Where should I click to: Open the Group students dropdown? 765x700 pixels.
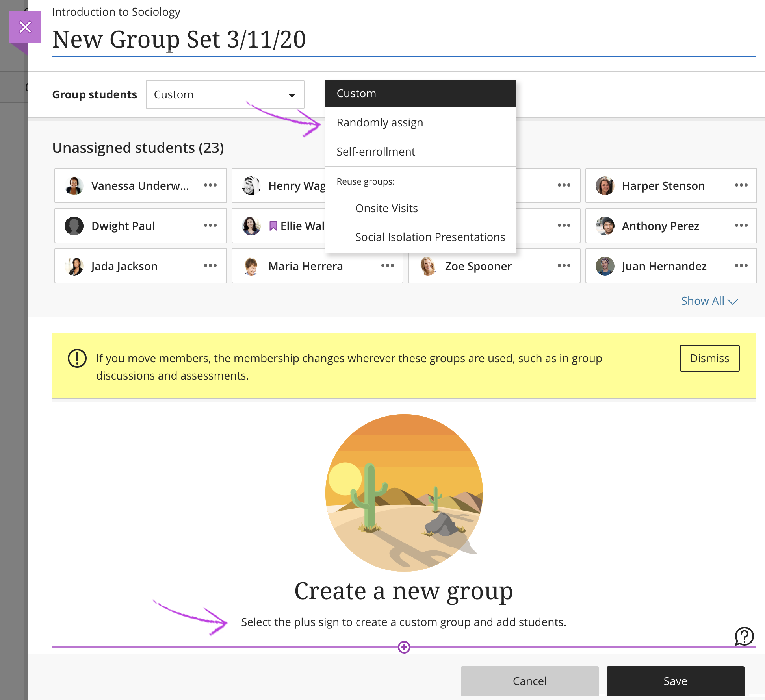tap(225, 94)
